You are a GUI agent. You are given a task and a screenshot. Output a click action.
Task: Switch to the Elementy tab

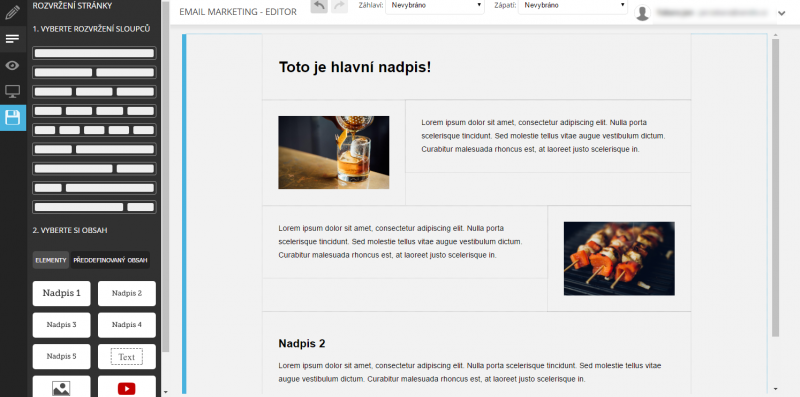51,260
